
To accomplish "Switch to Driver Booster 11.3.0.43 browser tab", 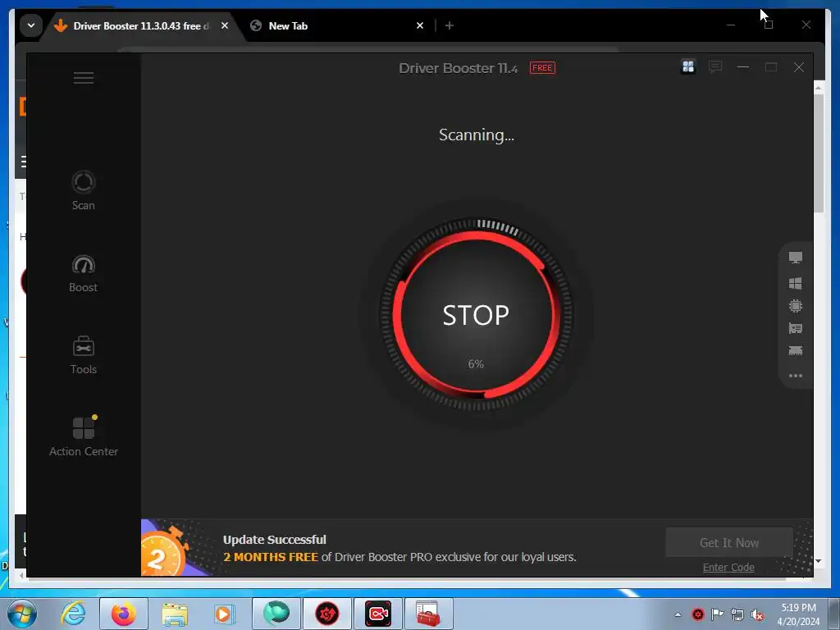I will click(141, 25).
